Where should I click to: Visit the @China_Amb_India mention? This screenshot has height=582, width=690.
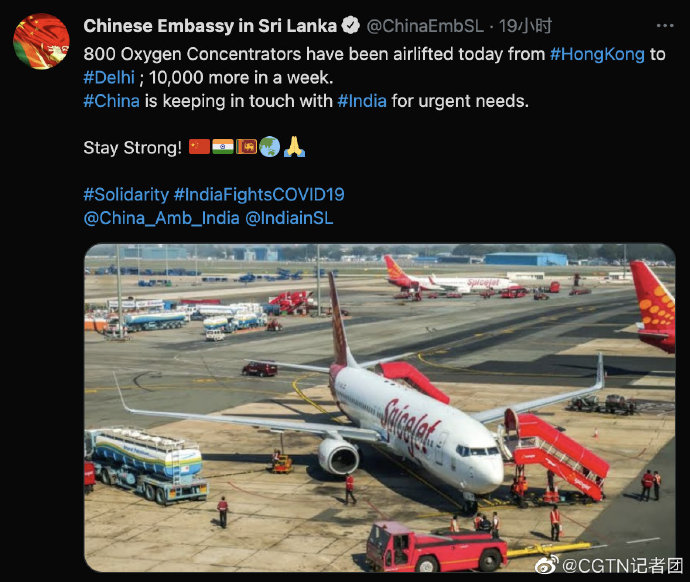click(x=161, y=218)
